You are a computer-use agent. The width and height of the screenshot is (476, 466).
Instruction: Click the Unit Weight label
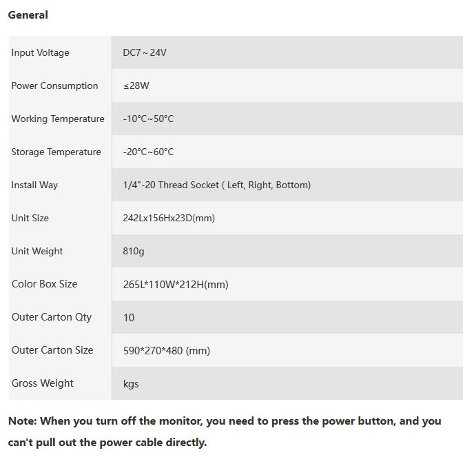pos(37,251)
